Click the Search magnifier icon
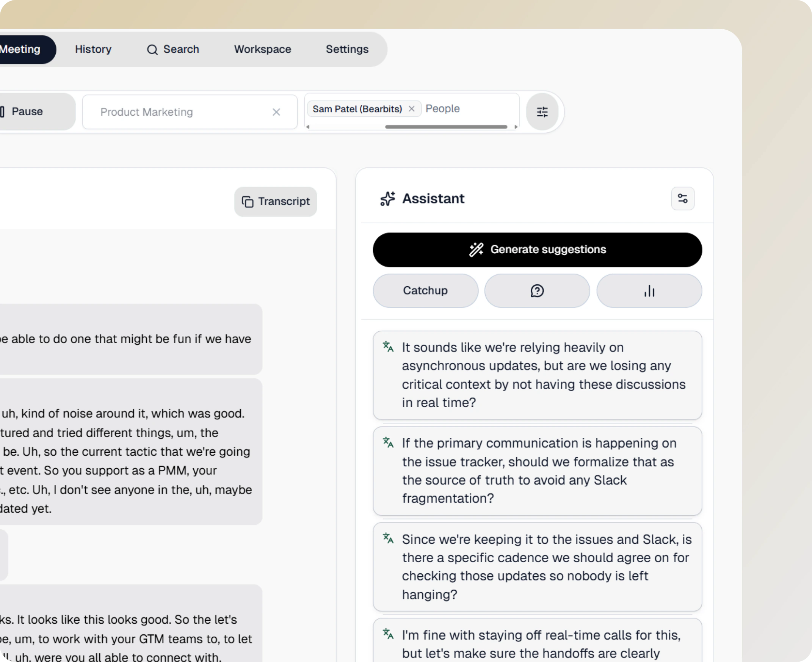 (152, 50)
